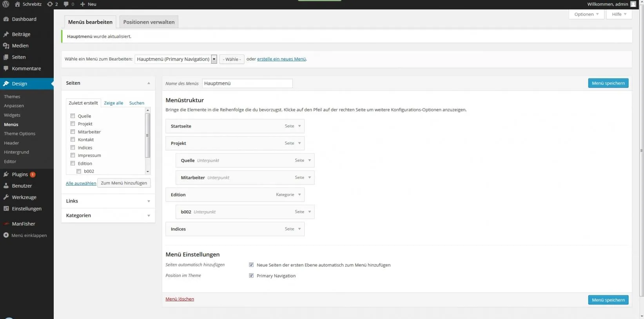This screenshot has width=644, height=319.
Task: Click the Menü einklappen collapse arrow icon
Action: (6, 235)
